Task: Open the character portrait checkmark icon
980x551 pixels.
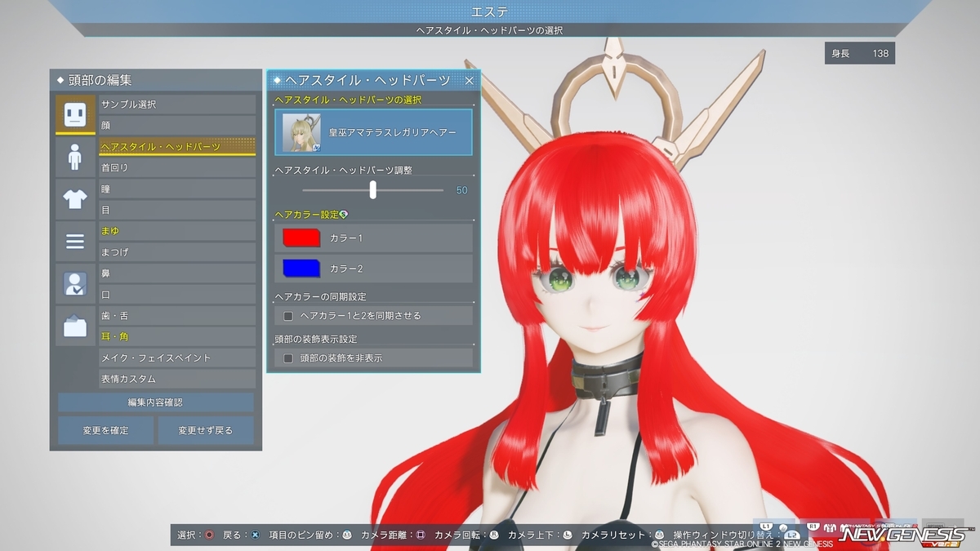Action: tap(75, 284)
